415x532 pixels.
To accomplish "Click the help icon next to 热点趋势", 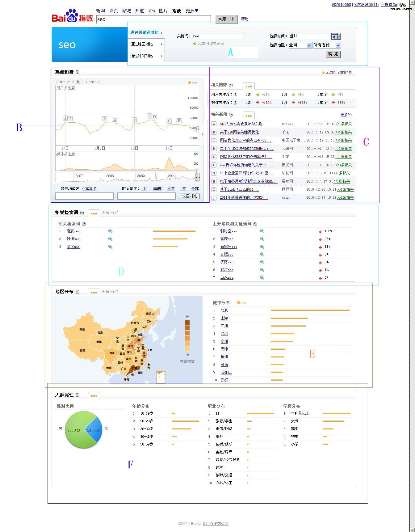I will [77, 72].
